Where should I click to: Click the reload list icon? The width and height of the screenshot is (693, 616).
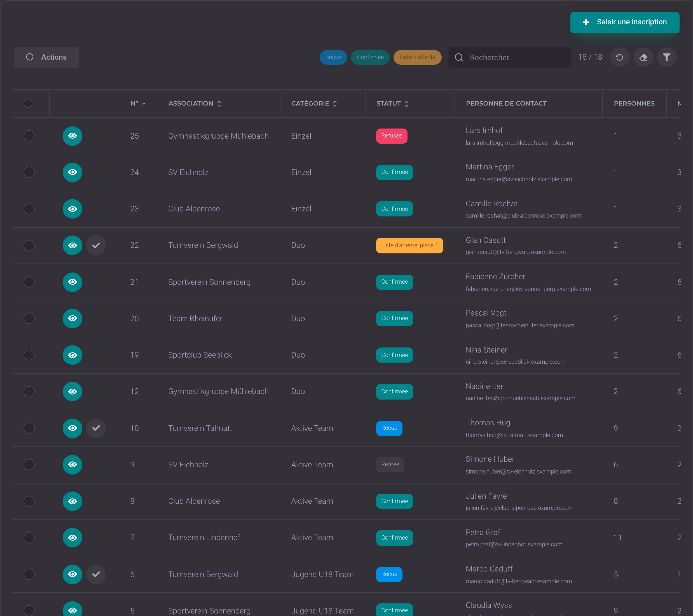tap(619, 57)
